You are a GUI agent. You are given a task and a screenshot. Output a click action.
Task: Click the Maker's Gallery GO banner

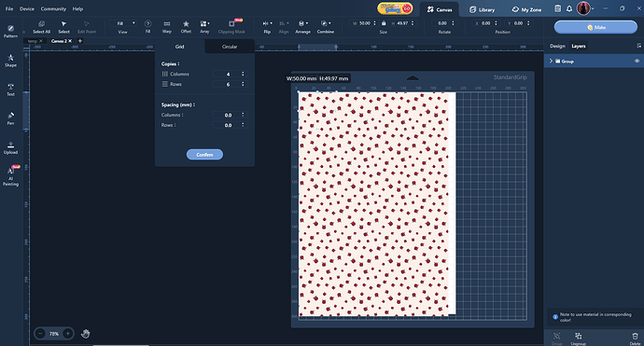[x=395, y=8]
